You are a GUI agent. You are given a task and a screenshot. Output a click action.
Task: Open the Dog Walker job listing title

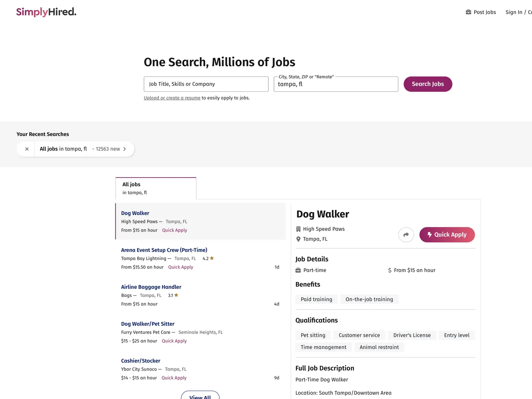tap(135, 213)
